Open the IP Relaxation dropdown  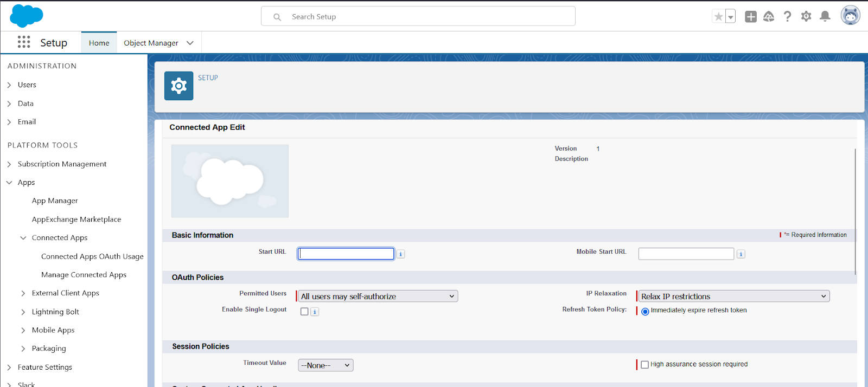pos(734,296)
